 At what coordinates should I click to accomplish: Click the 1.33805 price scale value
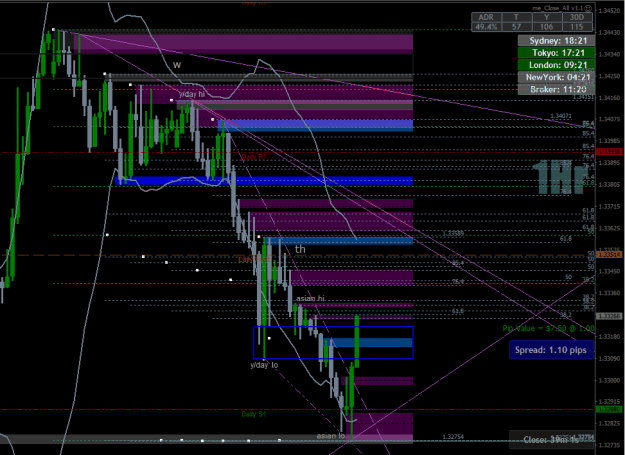[x=610, y=184]
